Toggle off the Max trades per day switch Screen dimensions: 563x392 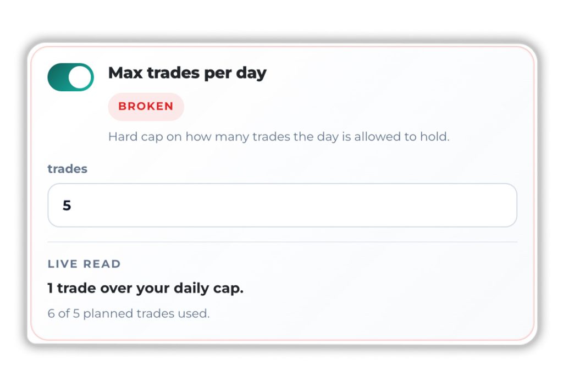pos(70,77)
